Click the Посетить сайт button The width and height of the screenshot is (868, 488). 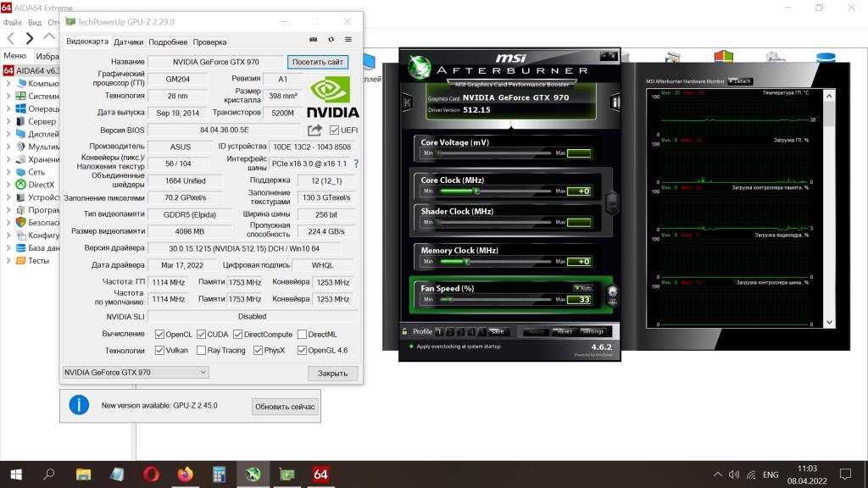point(318,62)
